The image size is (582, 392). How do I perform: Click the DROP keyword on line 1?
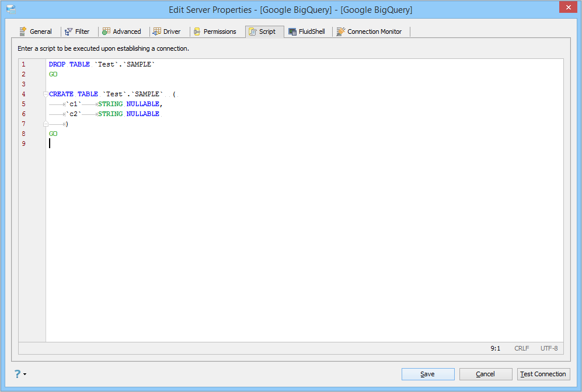pyautogui.click(x=57, y=64)
